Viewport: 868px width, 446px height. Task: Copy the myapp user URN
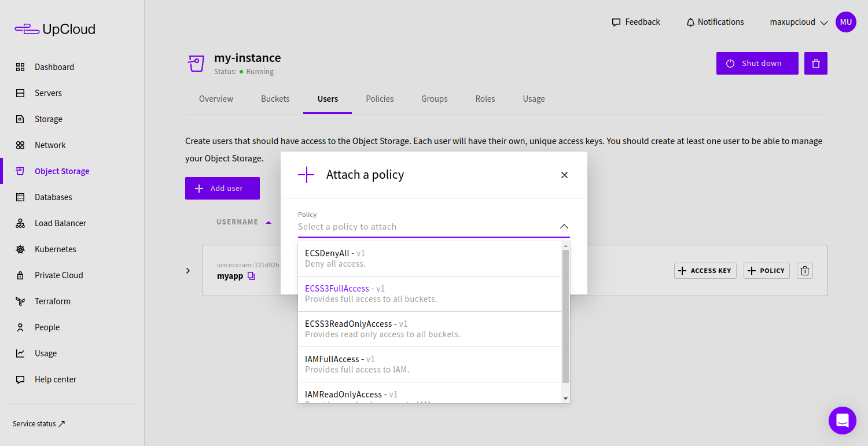coord(251,276)
